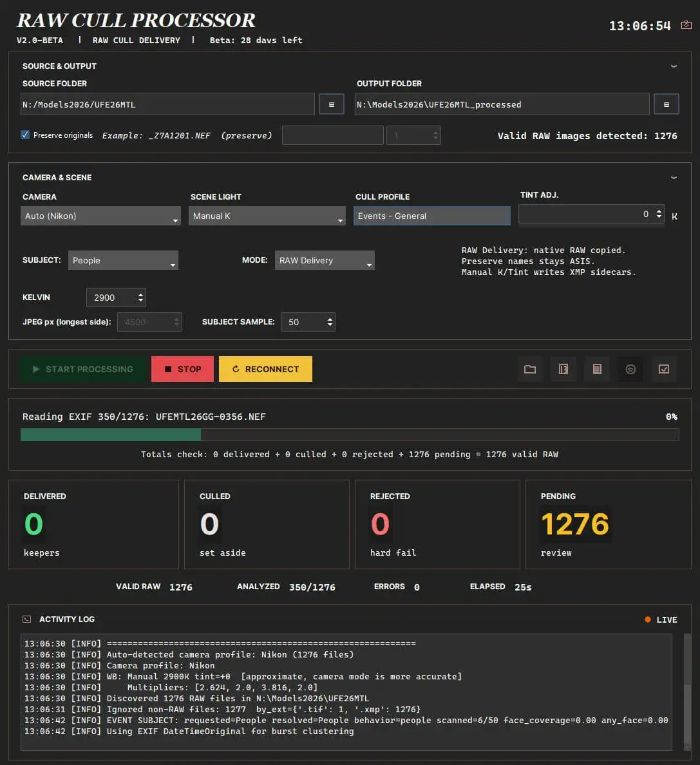Click the Start Processing button

(x=83, y=370)
